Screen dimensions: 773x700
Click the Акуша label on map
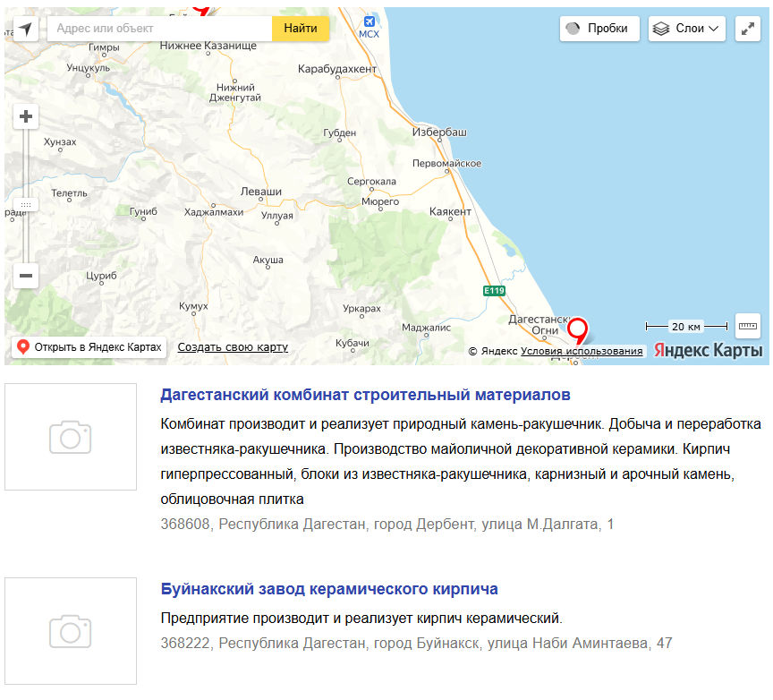tap(268, 260)
